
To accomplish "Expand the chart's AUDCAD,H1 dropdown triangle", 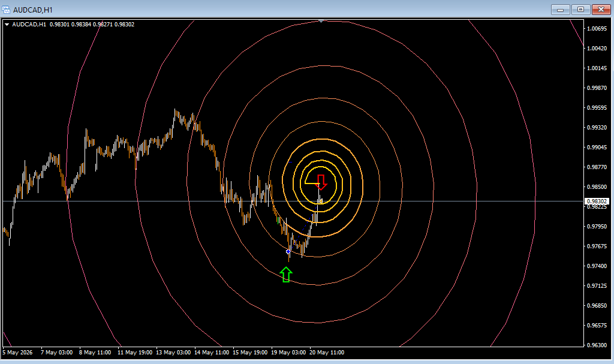I will [x=7, y=25].
